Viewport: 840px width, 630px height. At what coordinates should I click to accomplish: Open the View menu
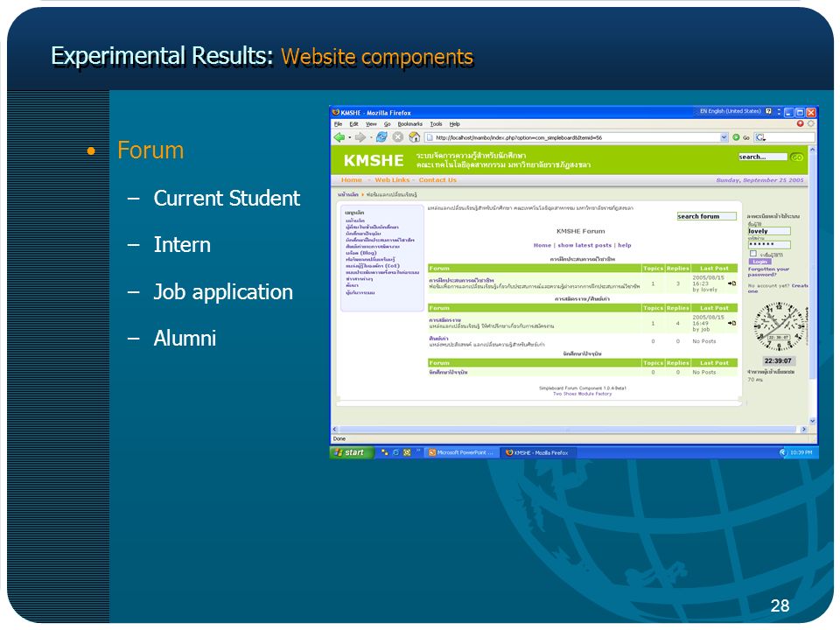coord(371,123)
